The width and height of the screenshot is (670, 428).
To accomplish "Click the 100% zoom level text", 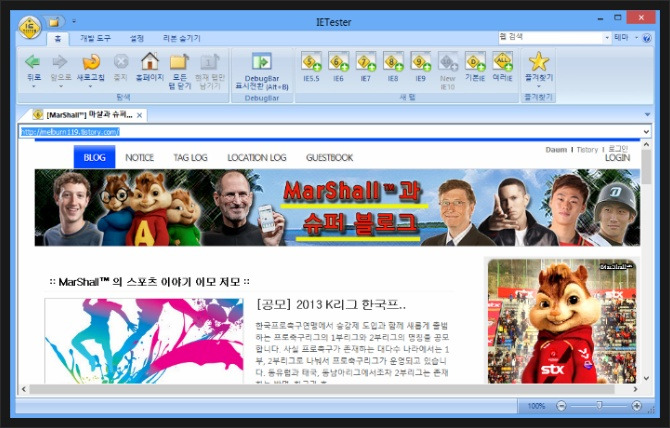I will [x=536, y=406].
